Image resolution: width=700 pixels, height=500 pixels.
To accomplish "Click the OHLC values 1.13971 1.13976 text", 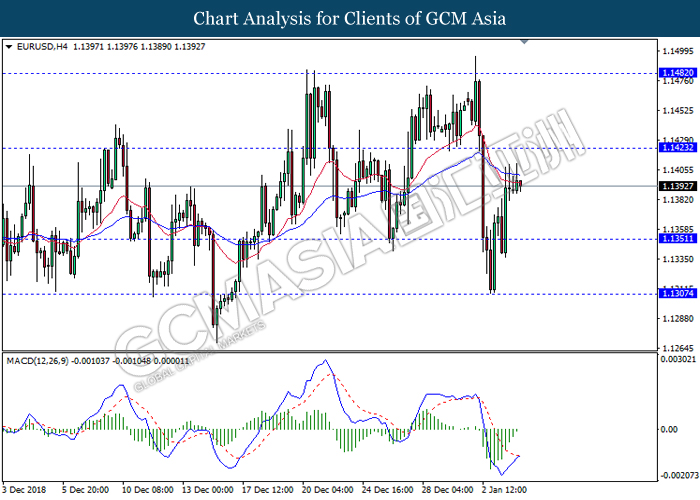I will tap(105, 46).
